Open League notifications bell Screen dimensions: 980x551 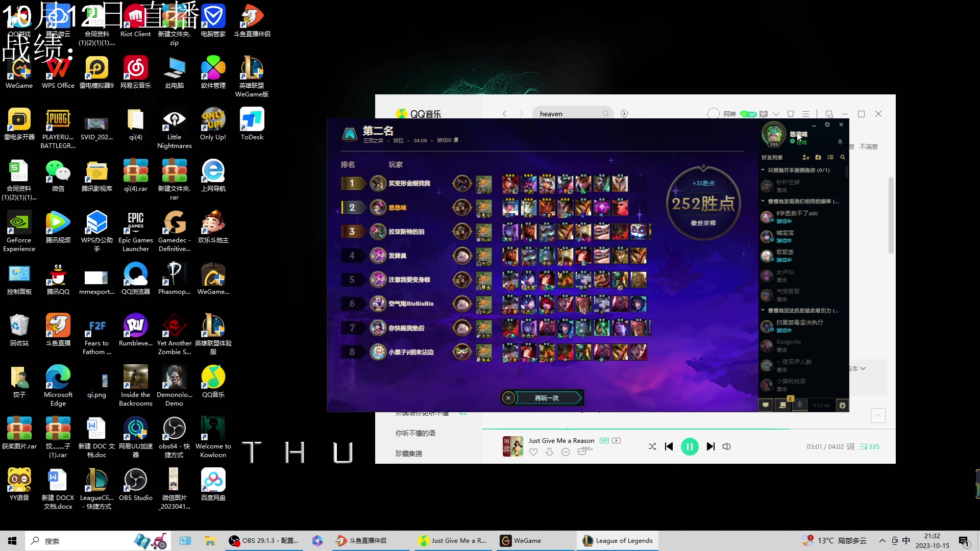tap(840, 141)
